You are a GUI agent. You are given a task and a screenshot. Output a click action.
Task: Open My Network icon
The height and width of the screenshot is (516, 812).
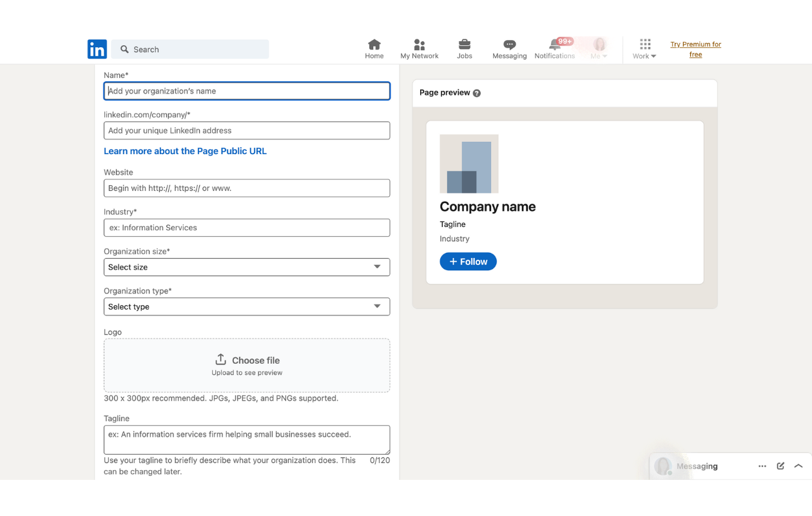click(420, 49)
